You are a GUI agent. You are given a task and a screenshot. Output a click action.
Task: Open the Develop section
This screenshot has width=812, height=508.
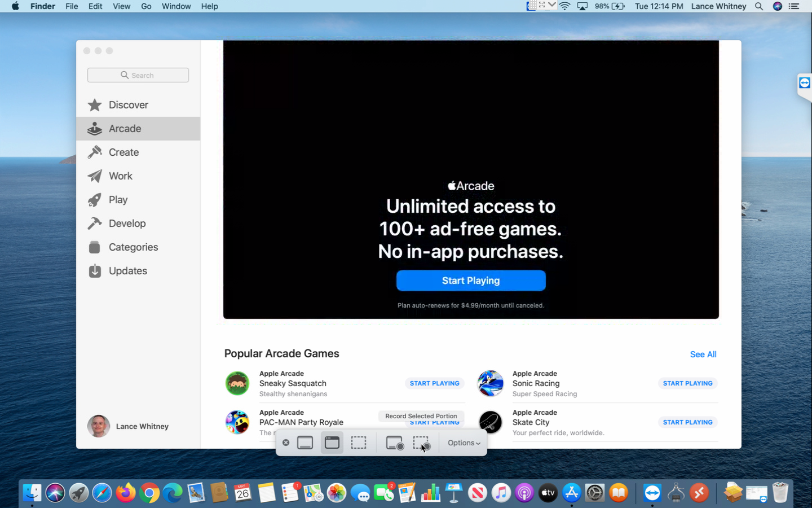(x=138, y=224)
